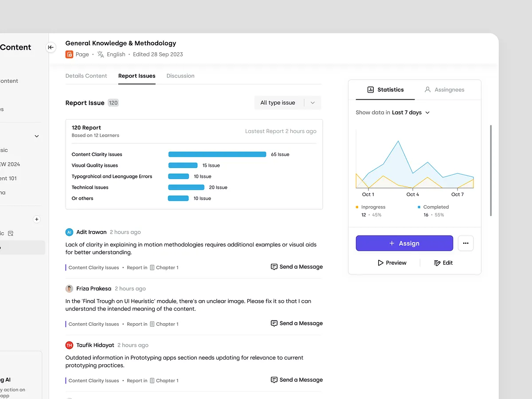532x399 pixels.
Task: Click Adit Irawan's avatar icon
Action: click(69, 231)
